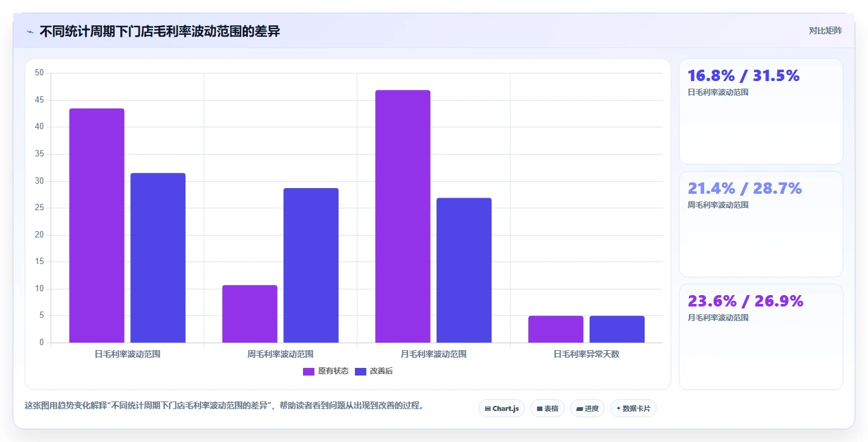Click the 月毛利率波动范围 caption in the third card
This screenshot has width=868, height=442.
tap(718, 318)
